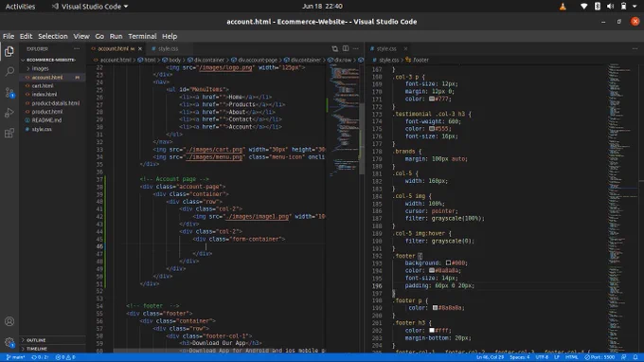Open the Go menu
Viewport: 644px width, 362px height.
(x=99, y=36)
